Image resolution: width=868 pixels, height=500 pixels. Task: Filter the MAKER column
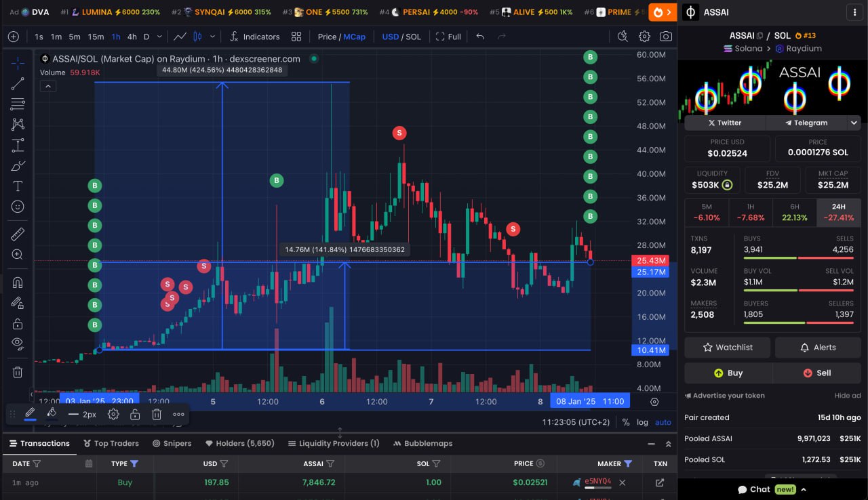(628, 463)
